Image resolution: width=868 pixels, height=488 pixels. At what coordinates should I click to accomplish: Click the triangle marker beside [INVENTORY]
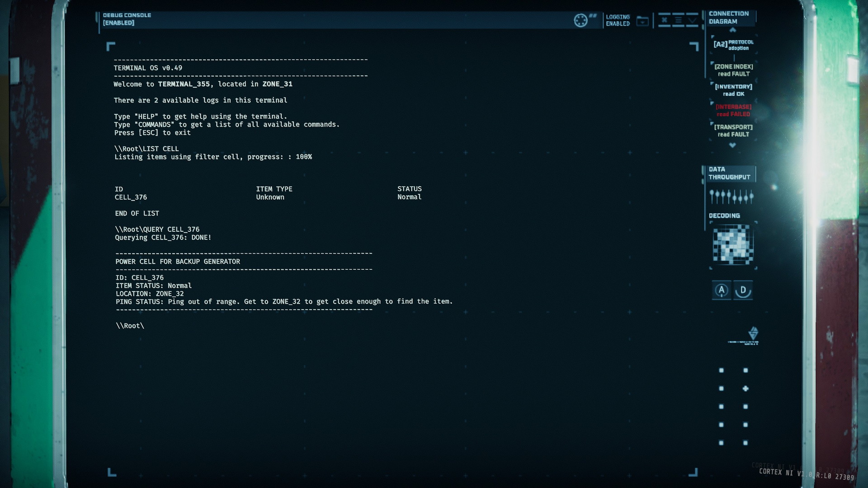[x=712, y=84]
